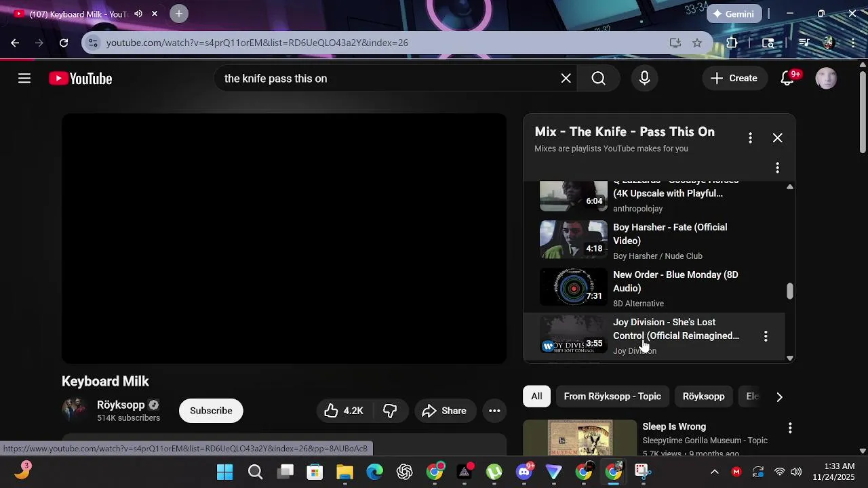
Task: Click the install app icon in address bar
Action: [675, 43]
